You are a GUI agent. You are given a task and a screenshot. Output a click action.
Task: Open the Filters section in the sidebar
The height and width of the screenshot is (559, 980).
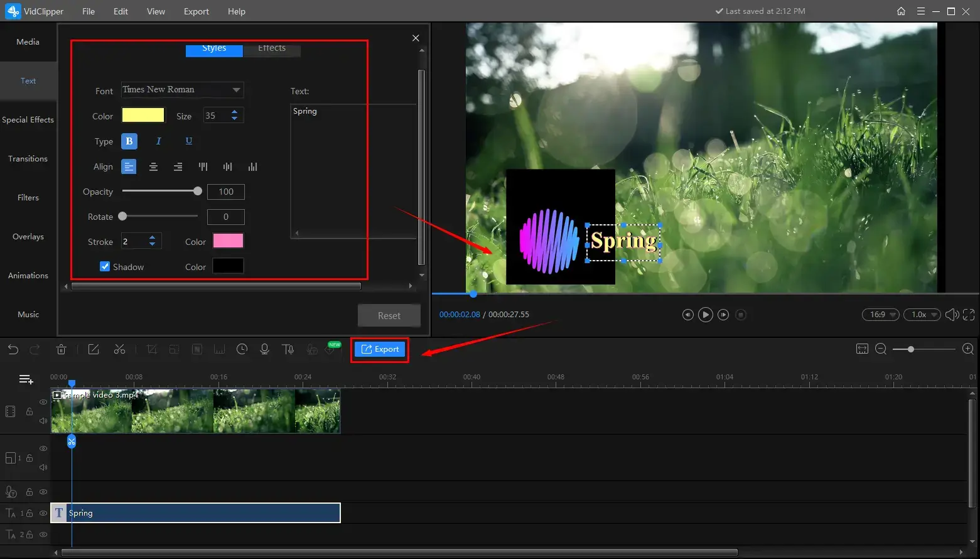coord(28,198)
